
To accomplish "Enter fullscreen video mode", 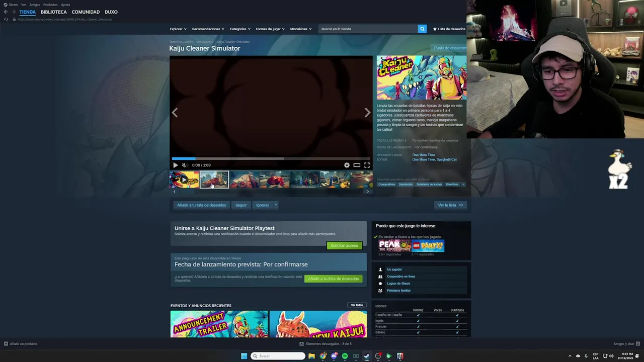I will coord(367,165).
